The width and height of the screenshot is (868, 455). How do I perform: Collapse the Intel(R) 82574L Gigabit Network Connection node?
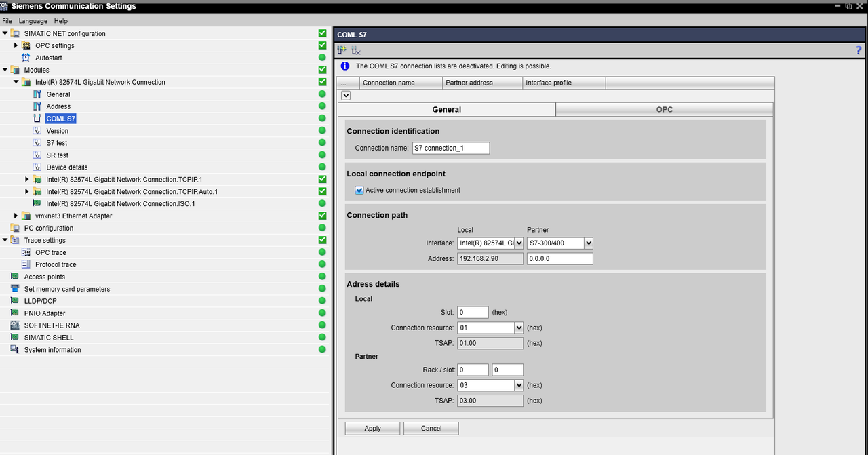click(x=16, y=82)
